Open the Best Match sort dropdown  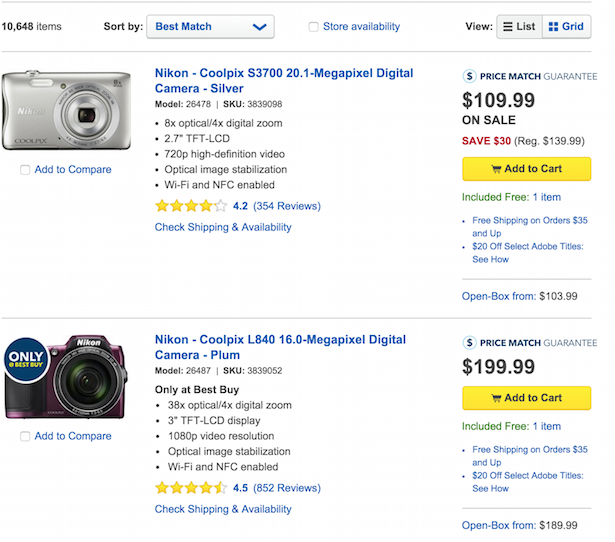coord(210,27)
